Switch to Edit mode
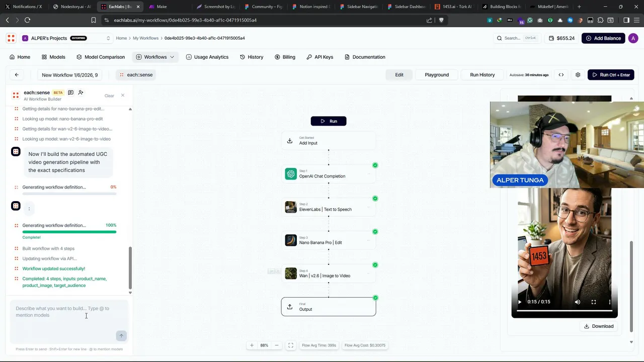 click(x=399, y=75)
